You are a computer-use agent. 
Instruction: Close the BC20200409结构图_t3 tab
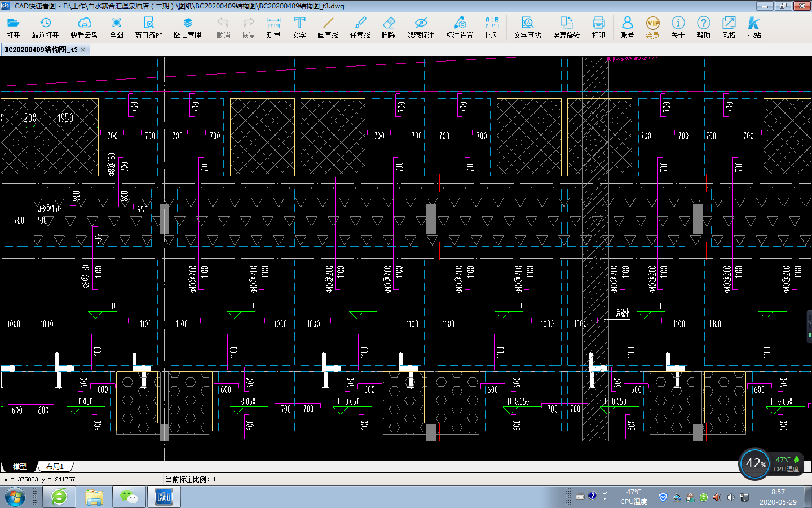click(83, 50)
